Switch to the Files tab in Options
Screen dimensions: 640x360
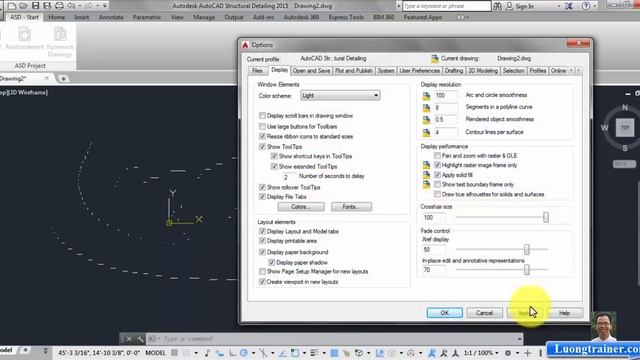(x=257, y=71)
